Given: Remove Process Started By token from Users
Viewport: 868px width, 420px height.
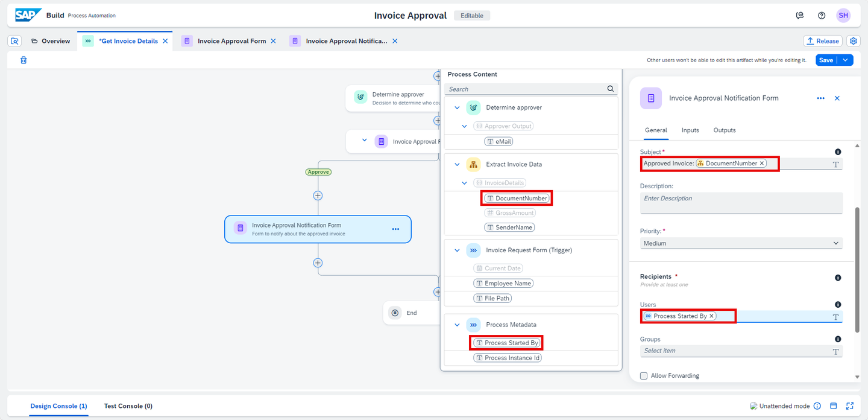Looking at the screenshot, I should click(711, 316).
